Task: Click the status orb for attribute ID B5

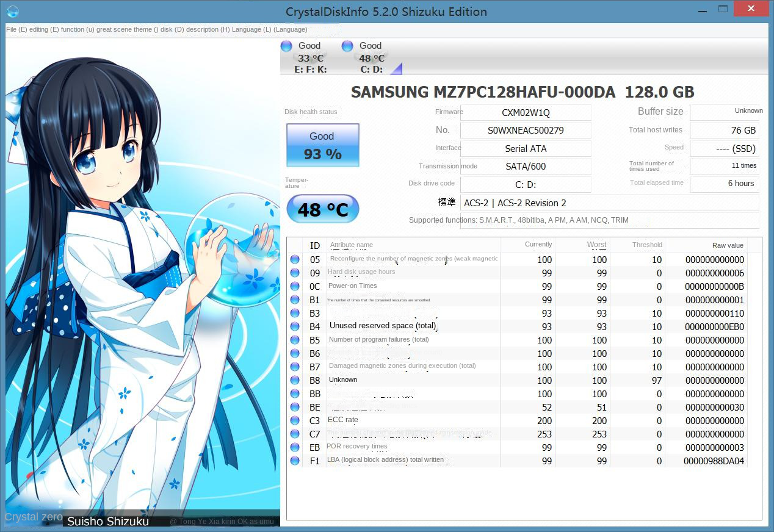Action: point(295,340)
